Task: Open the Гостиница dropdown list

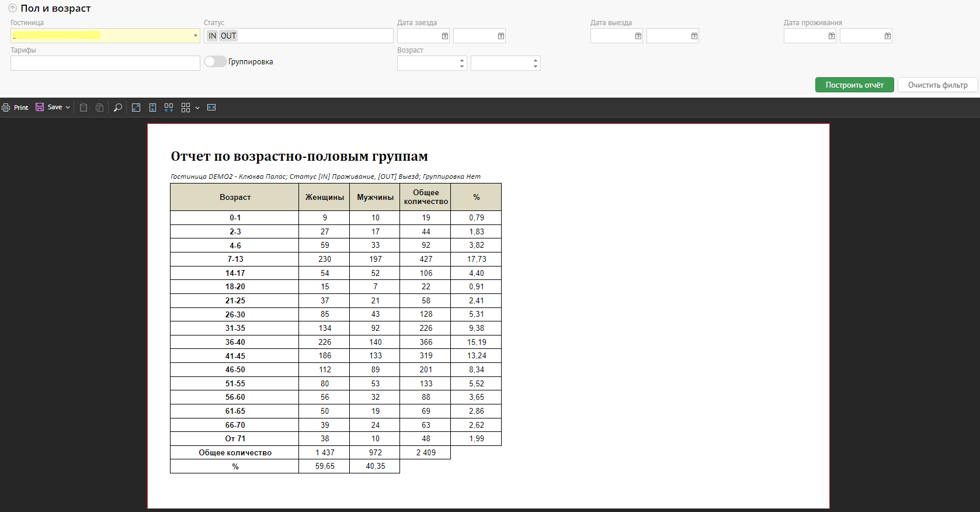Action: tap(195, 36)
